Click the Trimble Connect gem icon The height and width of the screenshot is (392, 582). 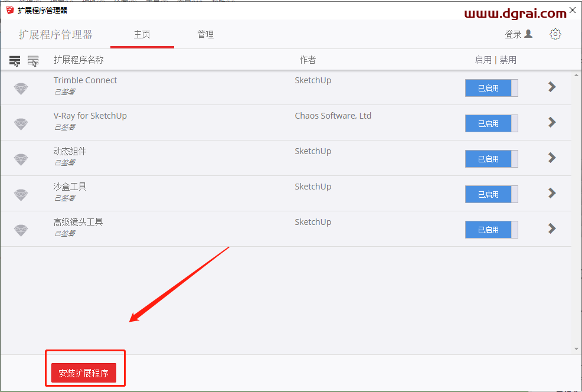[x=21, y=89]
